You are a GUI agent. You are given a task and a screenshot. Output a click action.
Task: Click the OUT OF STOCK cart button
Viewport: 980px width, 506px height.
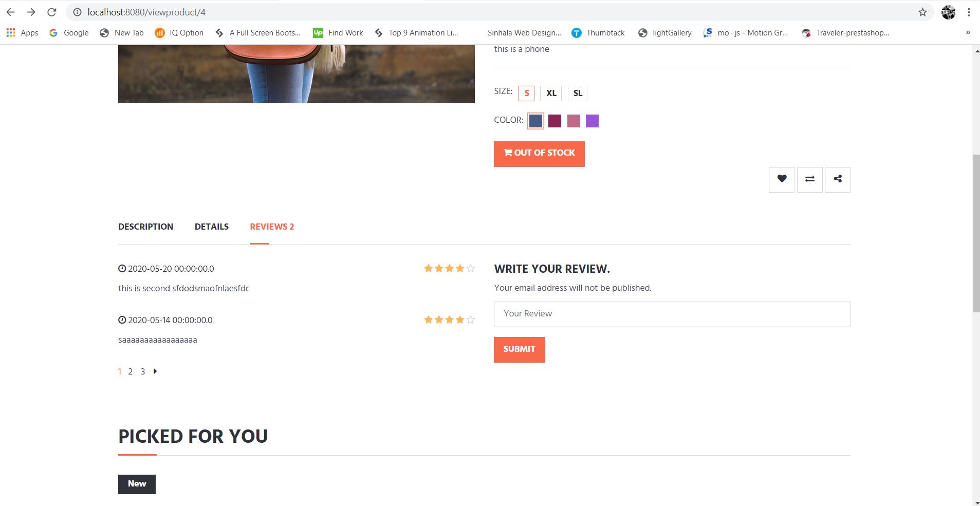pos(539,154)
